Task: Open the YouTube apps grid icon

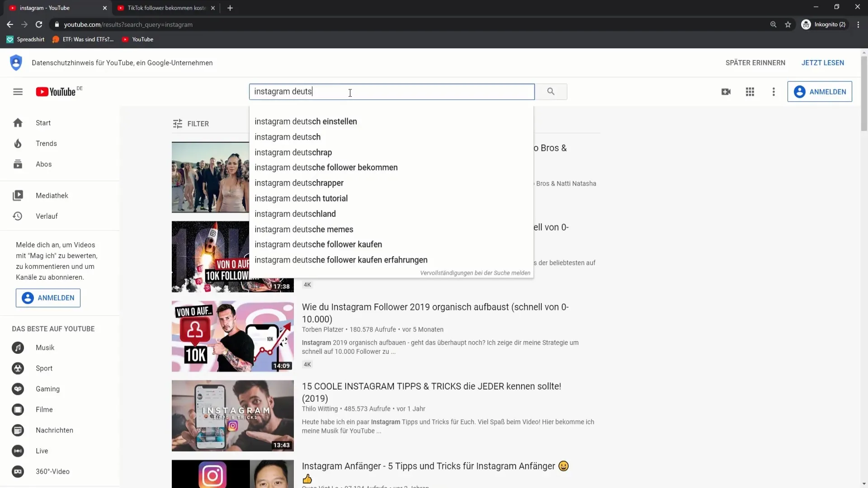Action: 750,92
